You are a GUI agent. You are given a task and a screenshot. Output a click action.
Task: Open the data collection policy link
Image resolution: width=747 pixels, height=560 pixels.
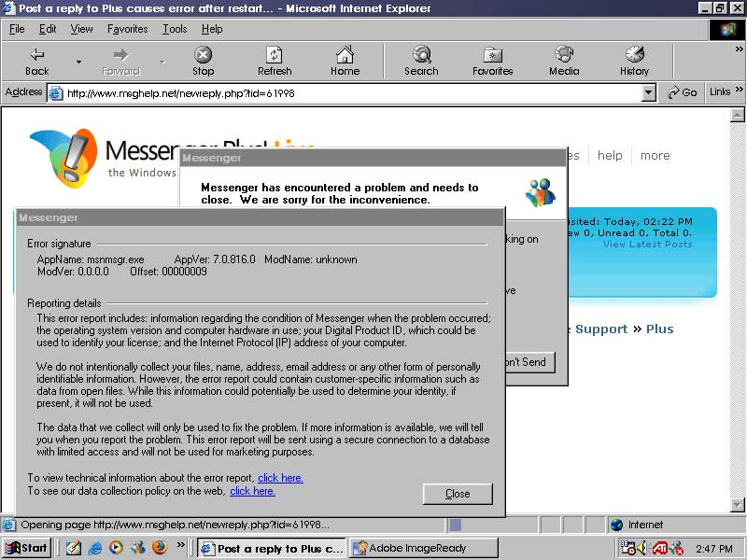(252, 491)
